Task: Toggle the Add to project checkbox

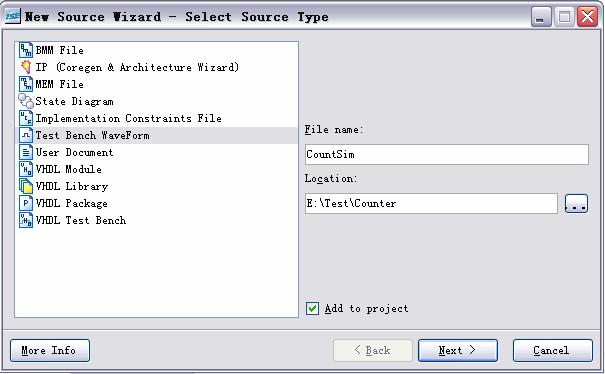Action: [312, 308]
